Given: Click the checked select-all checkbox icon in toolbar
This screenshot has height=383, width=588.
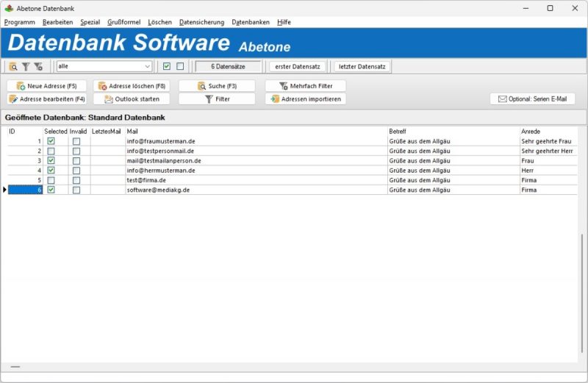Looking at the screenshot, I should [x=167, y=66].
